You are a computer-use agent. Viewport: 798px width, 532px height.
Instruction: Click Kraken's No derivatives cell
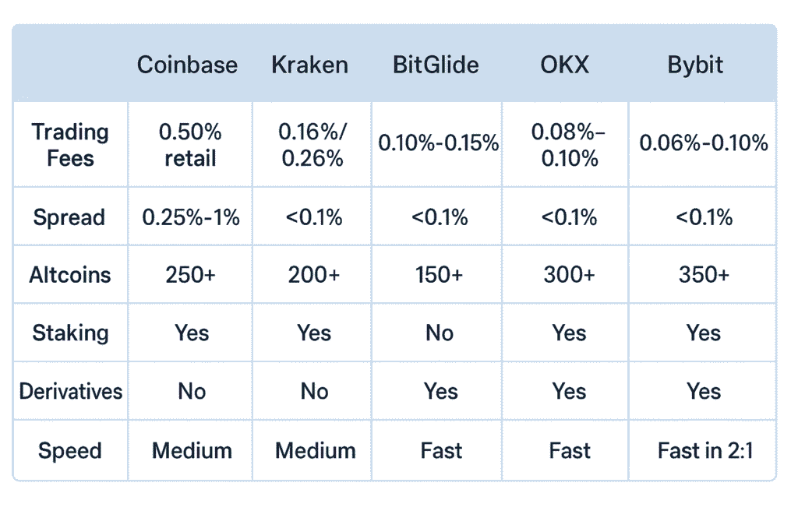(x=314, y=391)
